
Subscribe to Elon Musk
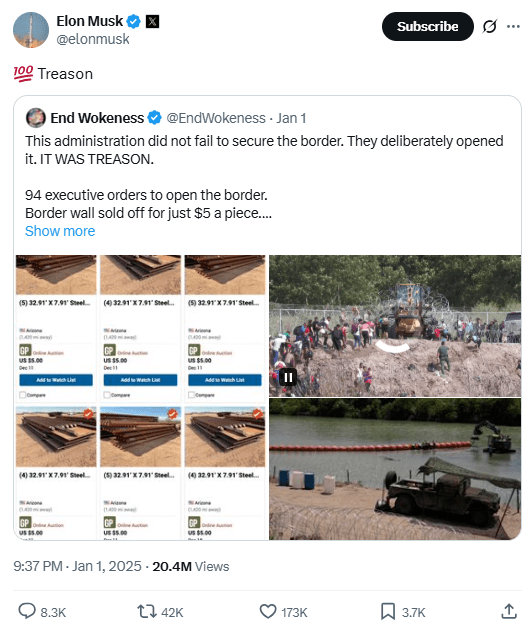(428, 27)
